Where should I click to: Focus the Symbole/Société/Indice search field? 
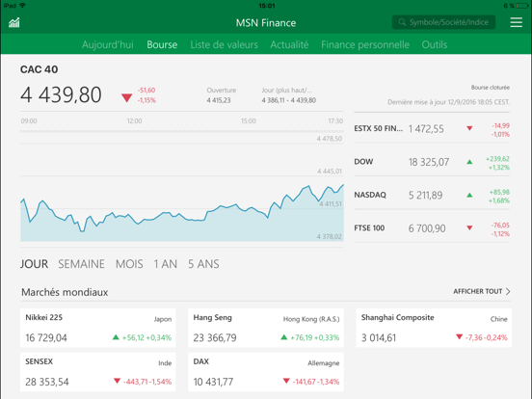pos(443,22)
